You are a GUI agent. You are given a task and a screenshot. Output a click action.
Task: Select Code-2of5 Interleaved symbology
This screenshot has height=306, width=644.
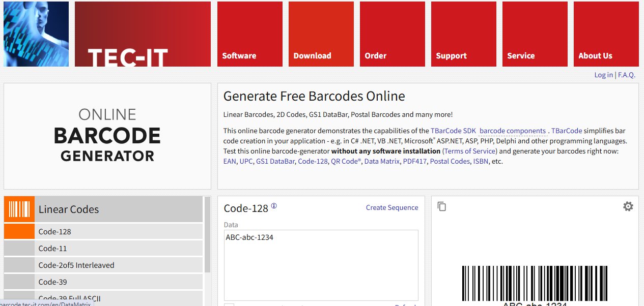tap(76, 265)
